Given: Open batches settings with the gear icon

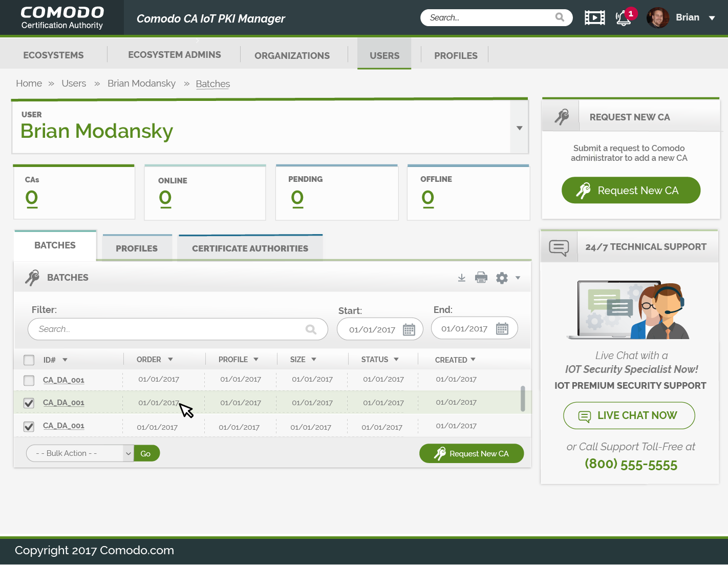Looking at the screenshot, I should pyautogui.click(x=502, y=278).
